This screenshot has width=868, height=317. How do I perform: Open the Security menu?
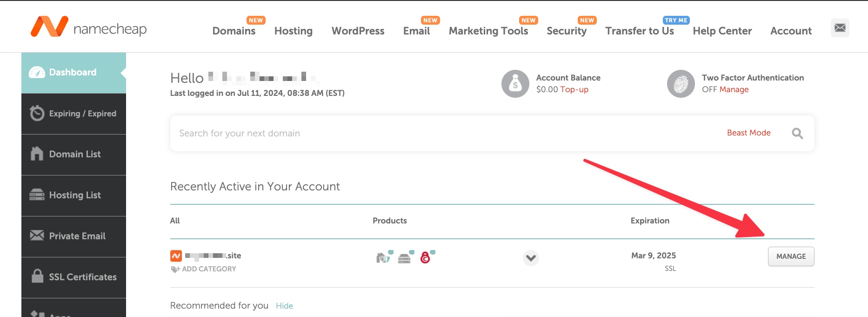tap(567, 31)
